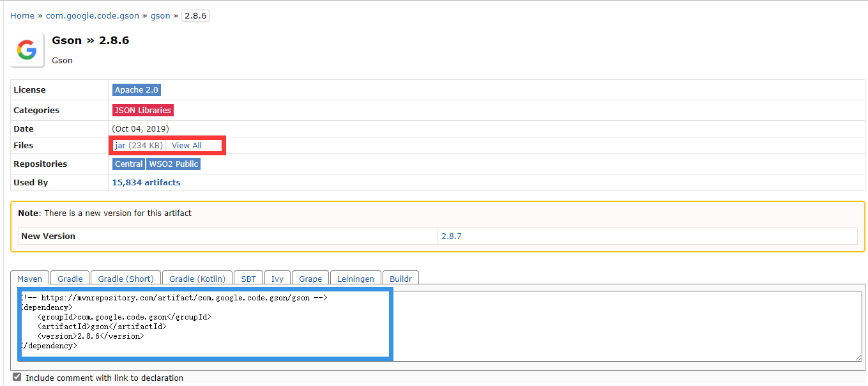Open the Apache 2.0 license tag
Screen dimensions: 868x386
[137, 90]
